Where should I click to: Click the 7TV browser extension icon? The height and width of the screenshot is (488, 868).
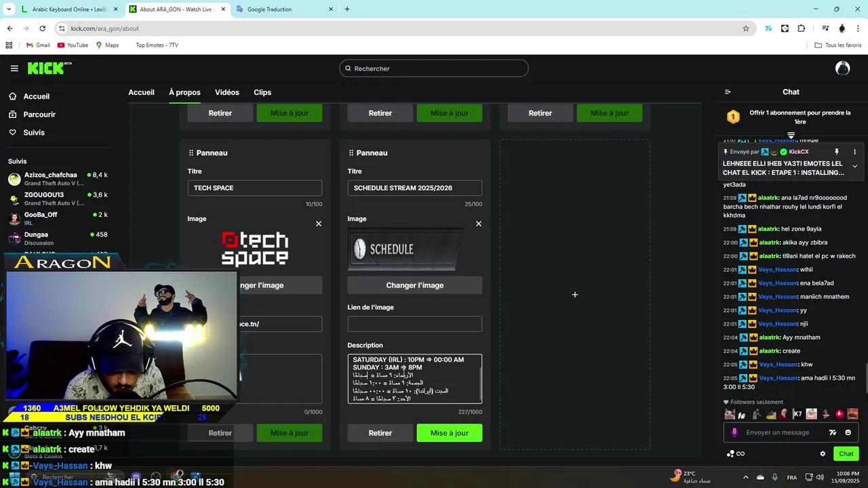(768, 28)
